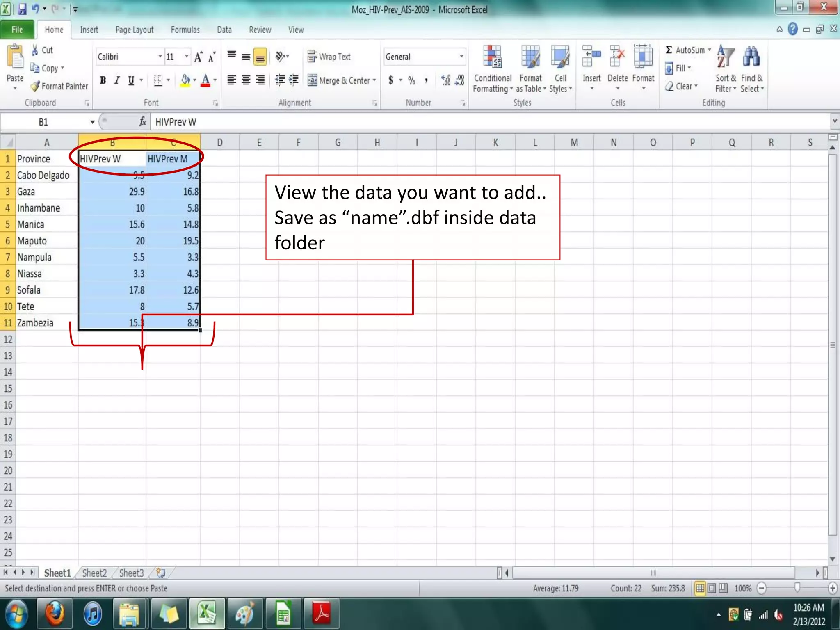Toggle Underline formatting
Screen dimensions: 840x630
131,80
